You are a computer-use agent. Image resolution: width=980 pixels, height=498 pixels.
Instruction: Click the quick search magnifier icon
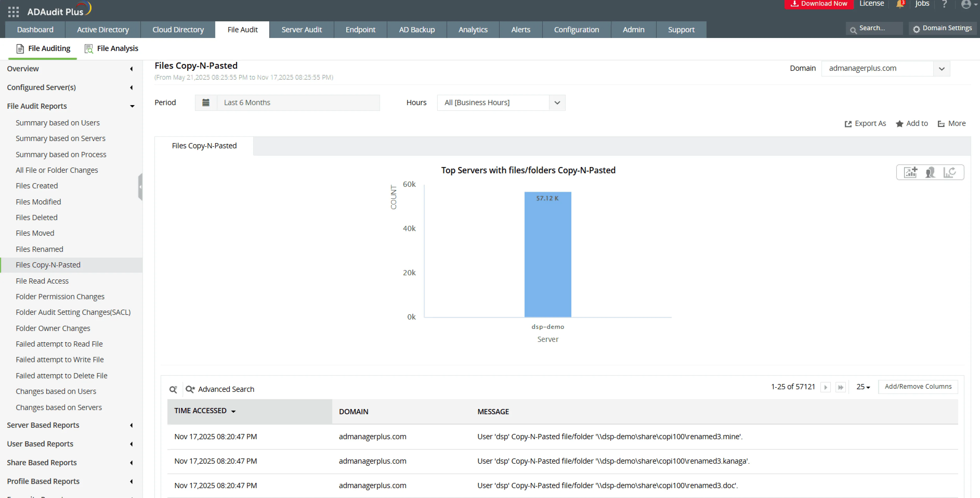click(x=173, y=389)
